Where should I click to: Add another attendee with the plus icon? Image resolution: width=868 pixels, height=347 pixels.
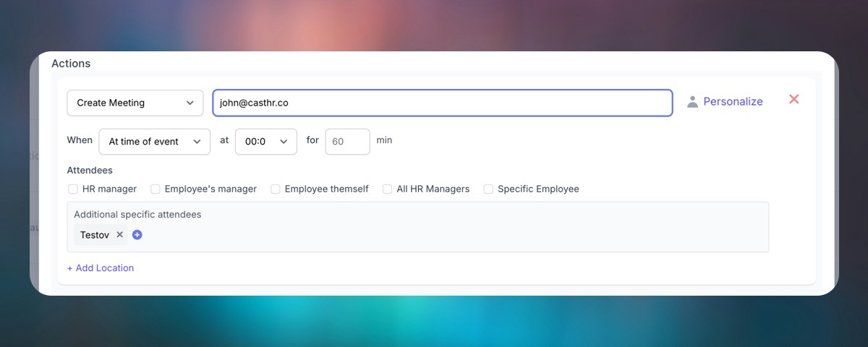point(137,235)
